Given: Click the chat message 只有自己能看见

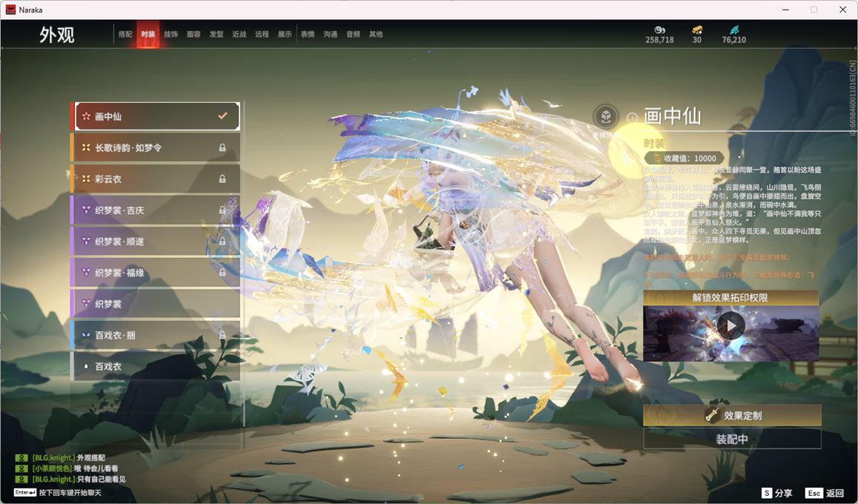Looking at the screenshot, I should tap(79, 480).
